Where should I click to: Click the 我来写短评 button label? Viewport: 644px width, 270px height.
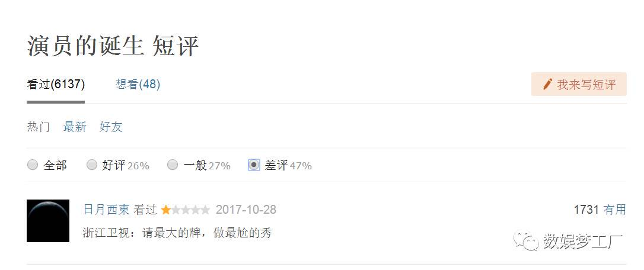point(586,85)
